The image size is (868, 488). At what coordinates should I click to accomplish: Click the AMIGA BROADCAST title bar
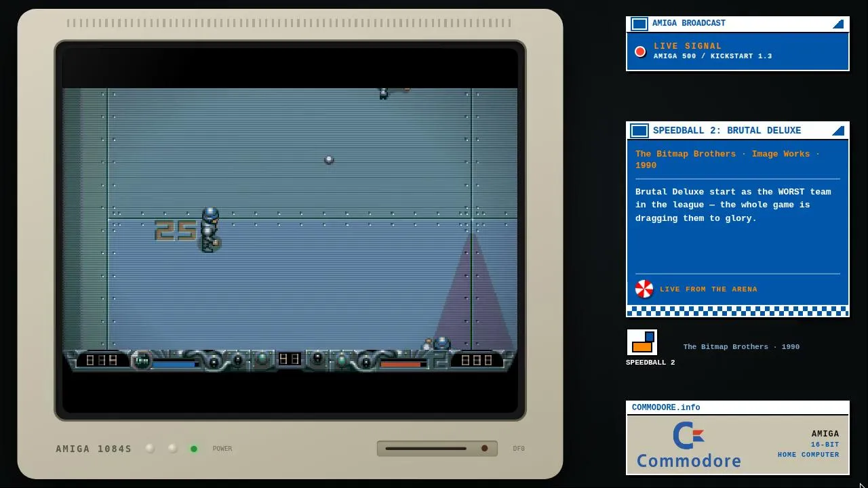[738, 24]
